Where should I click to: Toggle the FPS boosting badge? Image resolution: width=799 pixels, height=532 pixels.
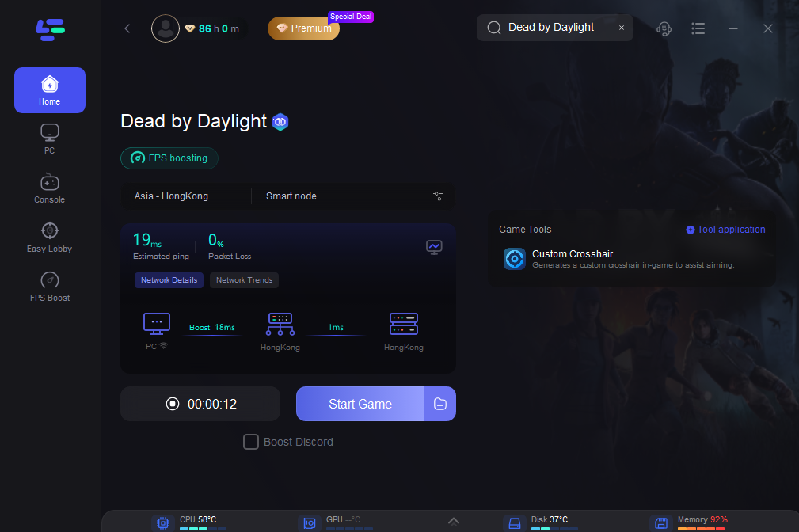pyautogui.click(x=169, y=158)
